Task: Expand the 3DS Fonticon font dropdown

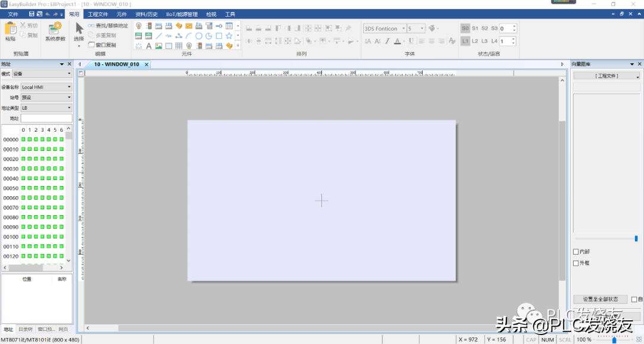Action: [x=403, y=28]
